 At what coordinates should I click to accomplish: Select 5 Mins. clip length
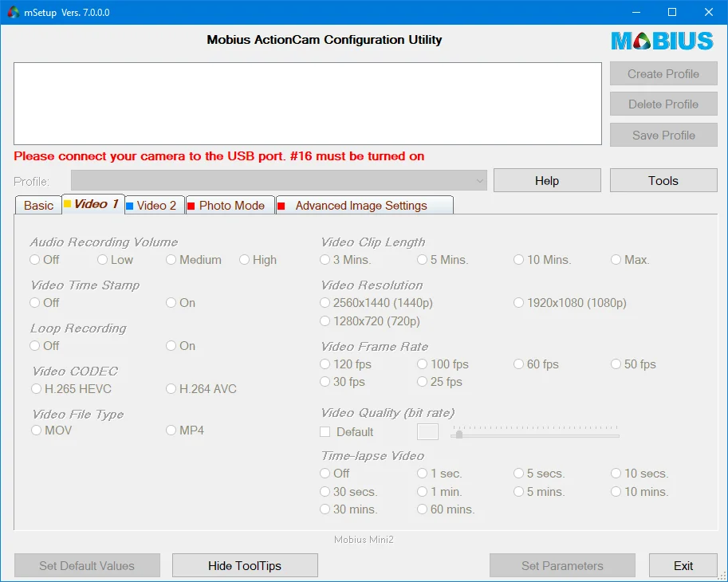coord(443,260)
